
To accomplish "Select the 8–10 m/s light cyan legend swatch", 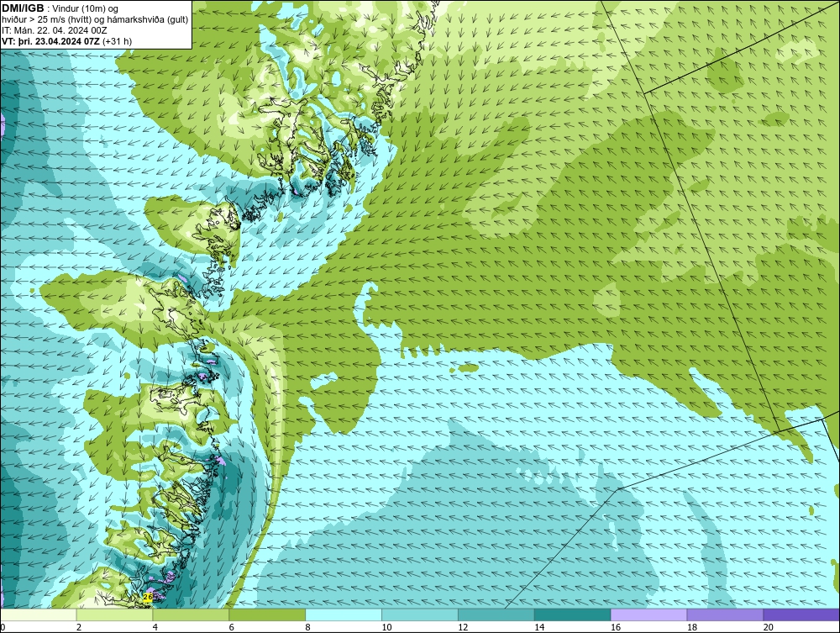I will point(344,615).
